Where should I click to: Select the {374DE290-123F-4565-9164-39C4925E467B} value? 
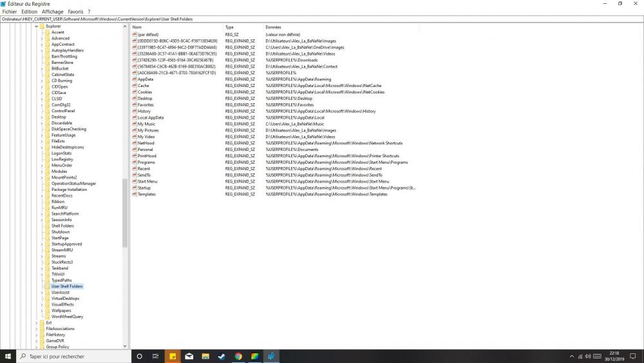175,60
